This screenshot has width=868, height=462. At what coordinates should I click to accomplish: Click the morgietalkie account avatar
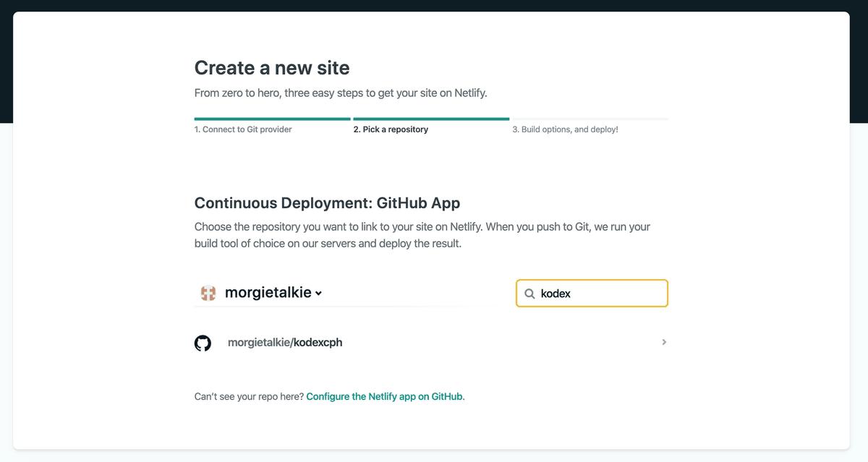208,293
